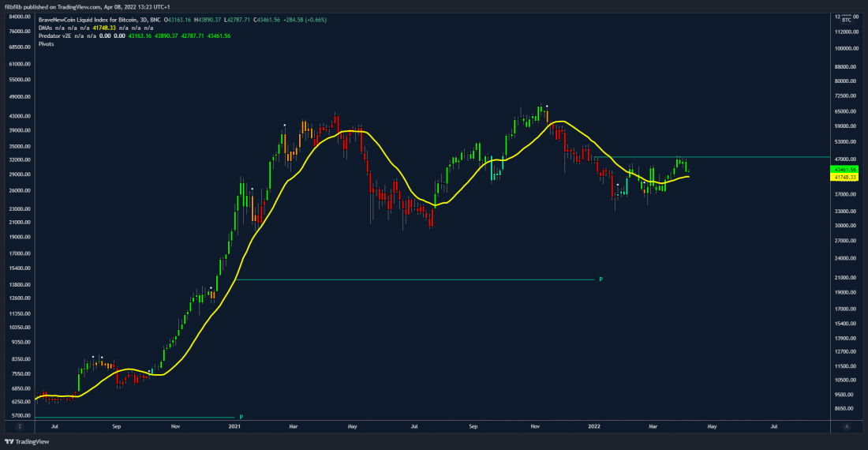Viewport: 868px width, 450px height.
Task: Click the pivot 'P' marker near 21000 level
Action: point(600,279)
